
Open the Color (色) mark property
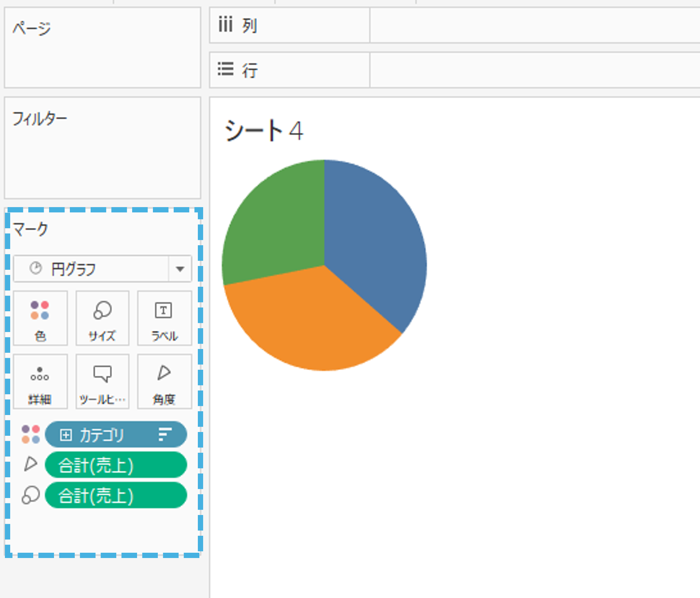pyautogui.click(x=40, y=318)
